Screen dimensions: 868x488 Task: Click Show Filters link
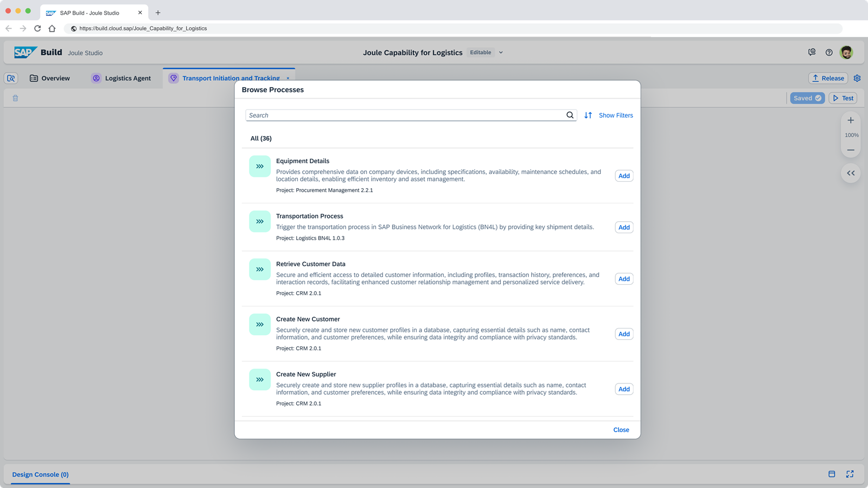(x=616, y=115)
